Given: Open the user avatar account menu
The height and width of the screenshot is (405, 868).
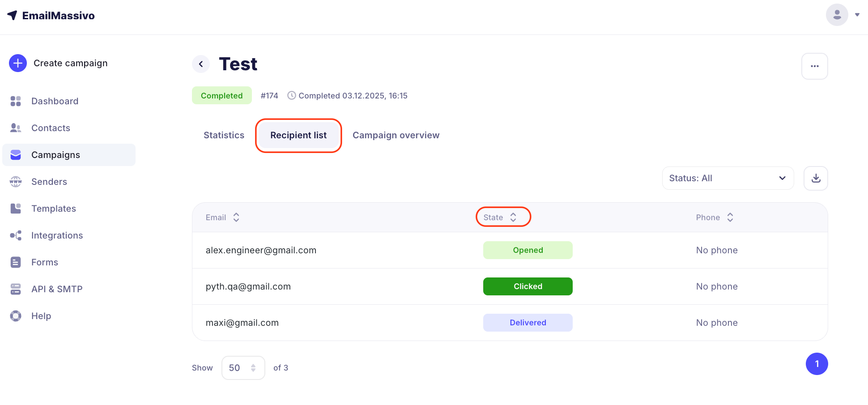Looking at the screenshot, I should pyautogui.click(x=837, y=15).
